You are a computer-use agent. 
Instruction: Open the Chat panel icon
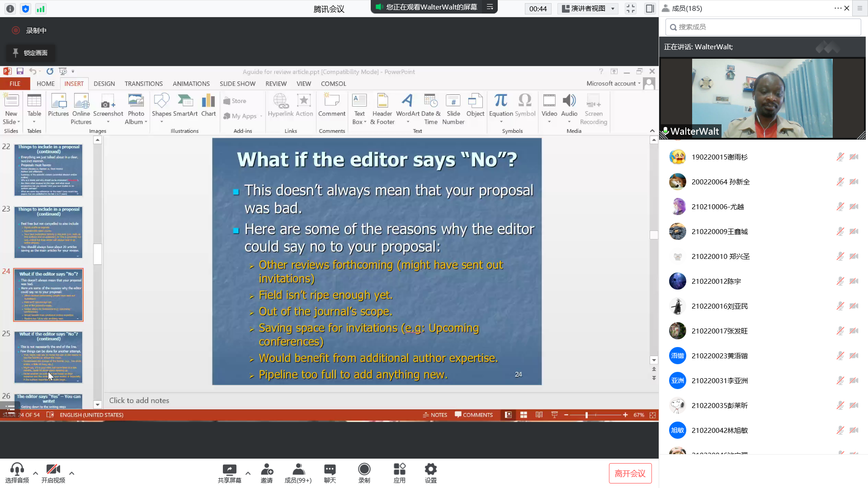(330, 470)
